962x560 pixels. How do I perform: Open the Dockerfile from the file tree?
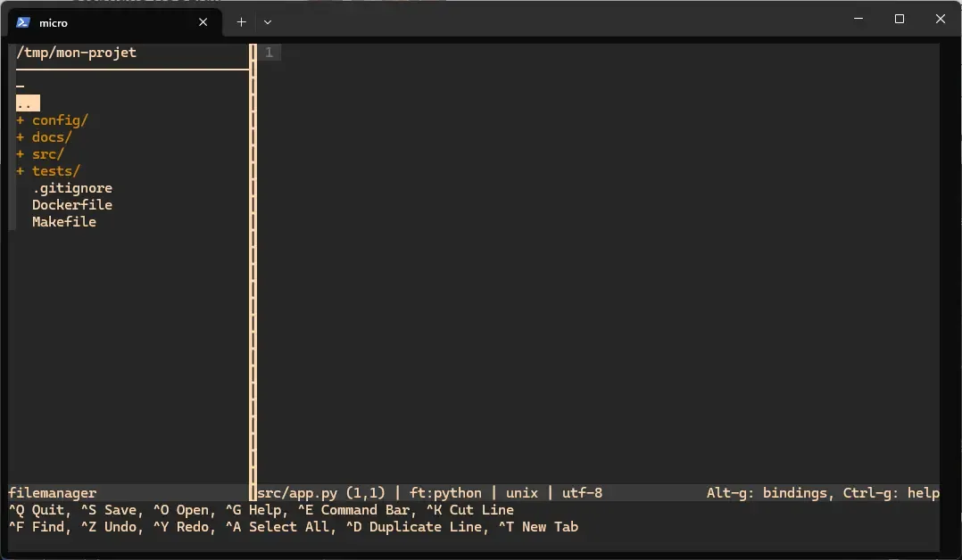(71, 204)
